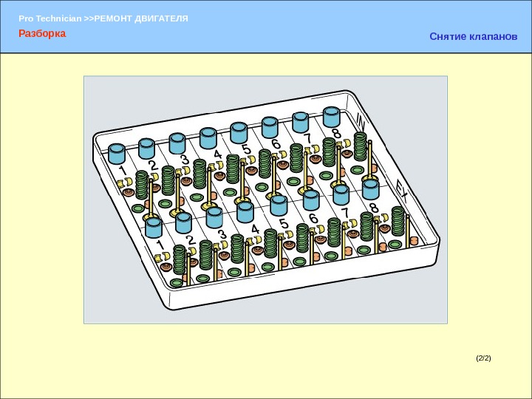532x399 pixels.
Task: Click the valve tray illustration
Action: click(x=266, y=199)
